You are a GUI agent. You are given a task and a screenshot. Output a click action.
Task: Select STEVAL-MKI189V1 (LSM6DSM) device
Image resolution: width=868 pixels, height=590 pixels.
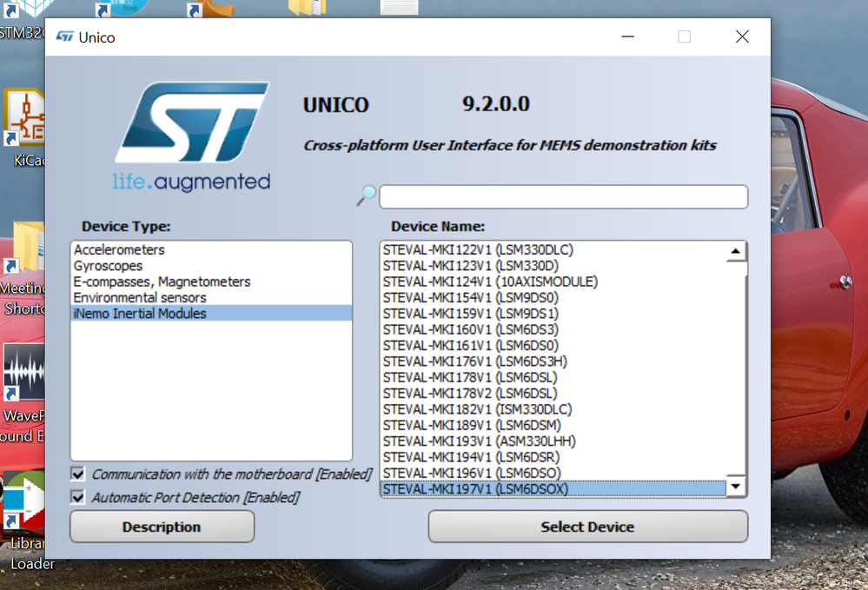coord(553,425)
